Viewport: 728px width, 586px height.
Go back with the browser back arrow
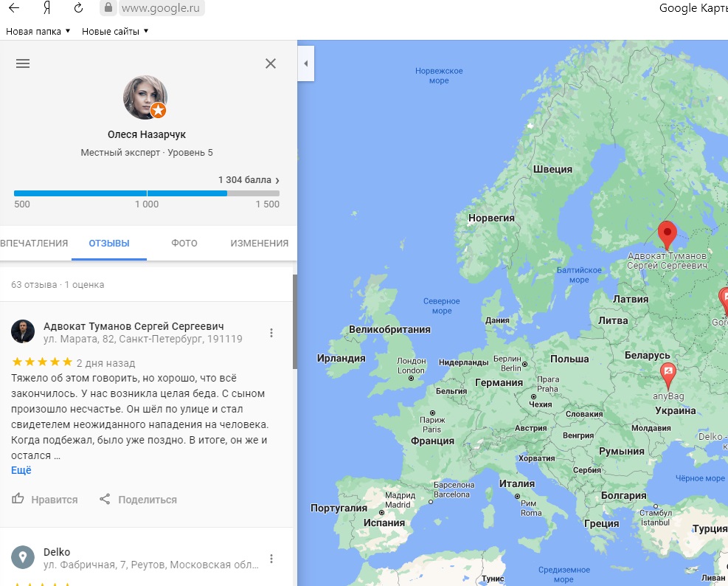pos(15,8)
